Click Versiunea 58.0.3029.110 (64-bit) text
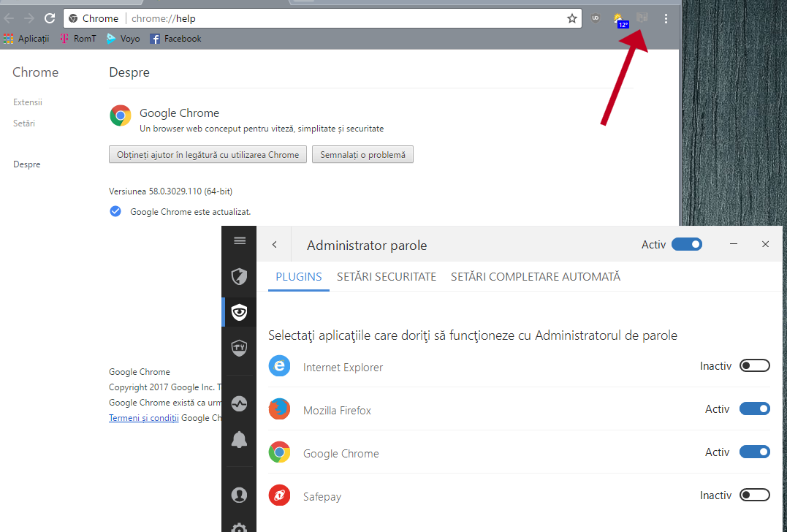Viewport: 787px width, 532px height. pos(171,191)
